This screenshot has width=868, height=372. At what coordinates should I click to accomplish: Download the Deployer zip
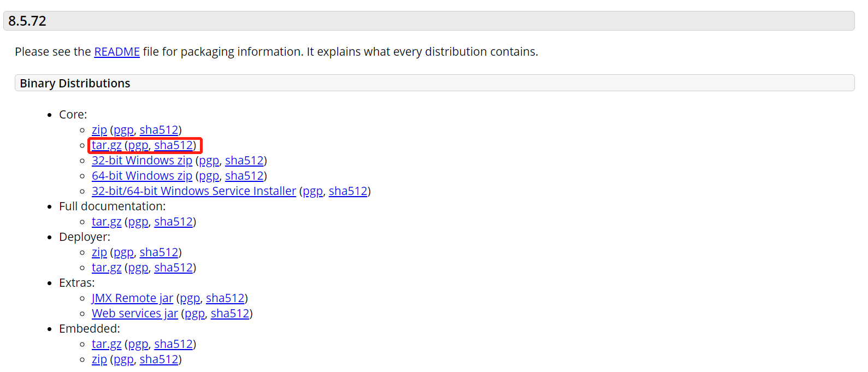(x=99, y=252)
